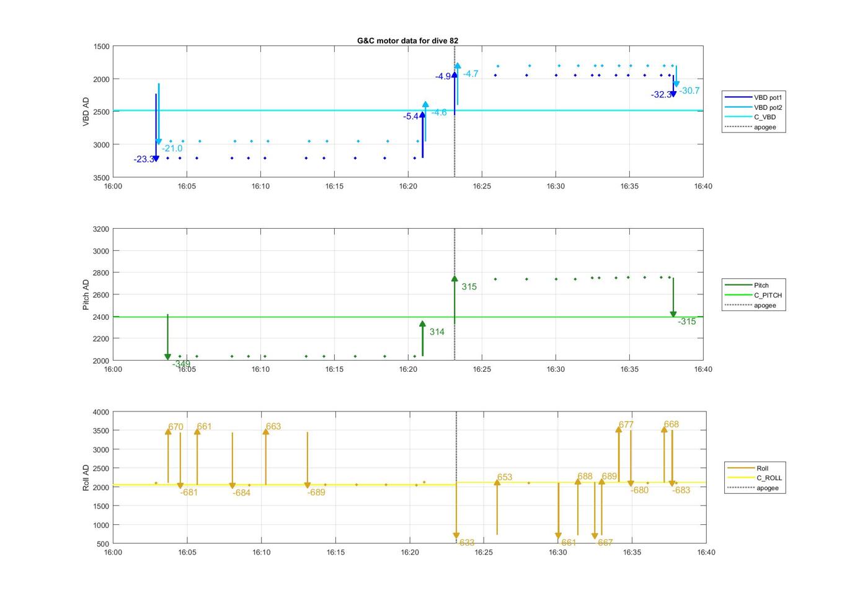Click the title 'G&C motor data for dive 82'
Image resolution: width=868 pixels, height=611 pixels.
tap(407, 40)
